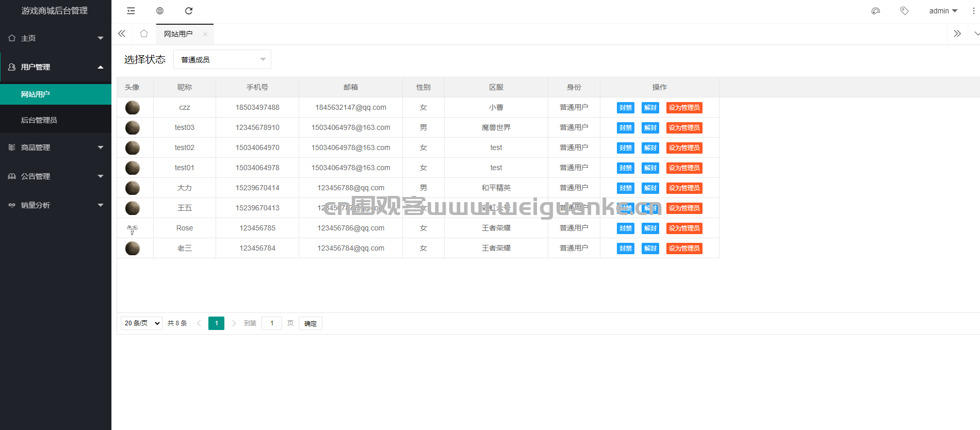Click the 共 8 条 total count text
The height and width of the screenshot is (430, 980).
177,323
